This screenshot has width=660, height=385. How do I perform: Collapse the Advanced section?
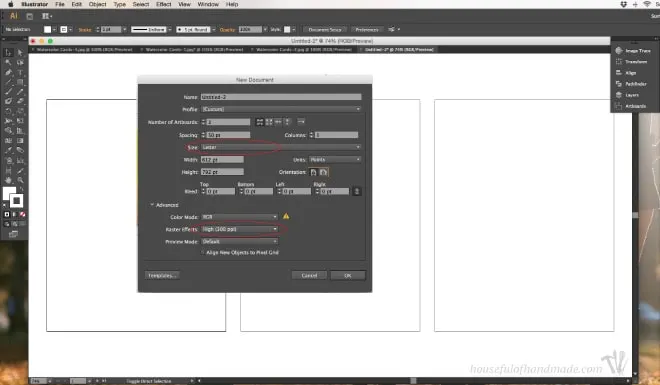152,205
